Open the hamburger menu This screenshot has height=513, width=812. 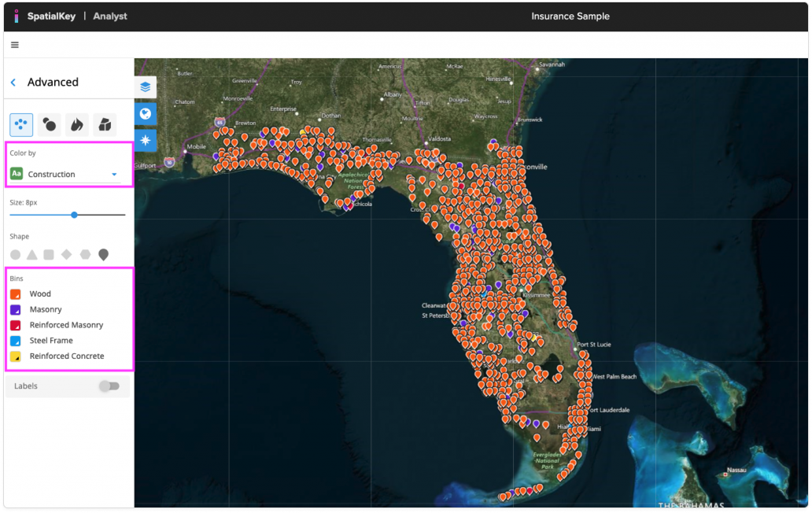(x=15, y=45)
